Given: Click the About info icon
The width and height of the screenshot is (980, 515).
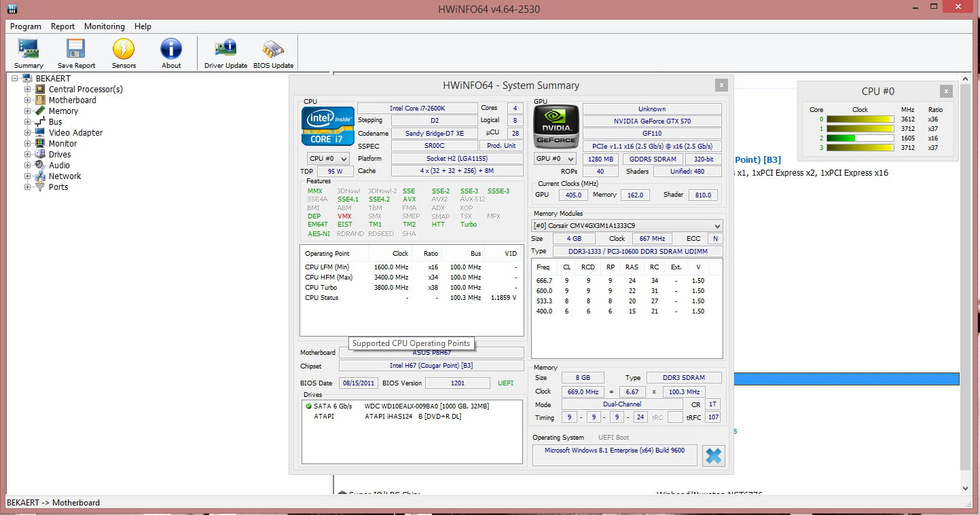Looking at the screenshot, I should 171,50.
